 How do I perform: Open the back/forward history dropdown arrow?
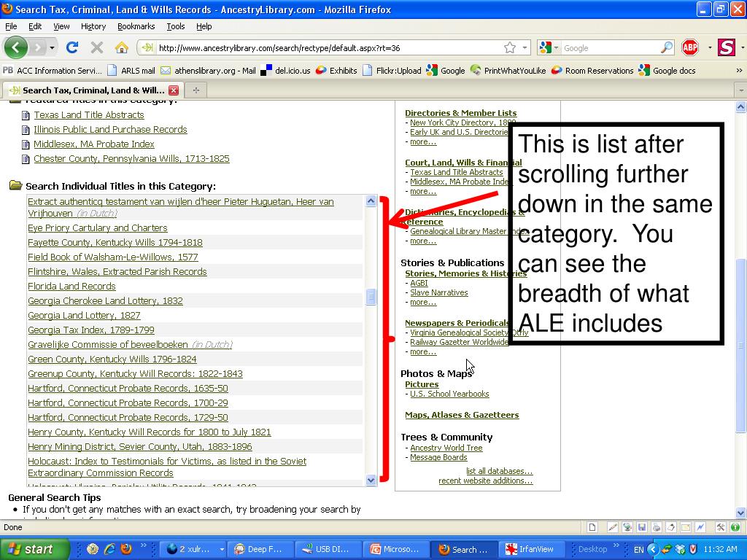[x=52, y=47]
